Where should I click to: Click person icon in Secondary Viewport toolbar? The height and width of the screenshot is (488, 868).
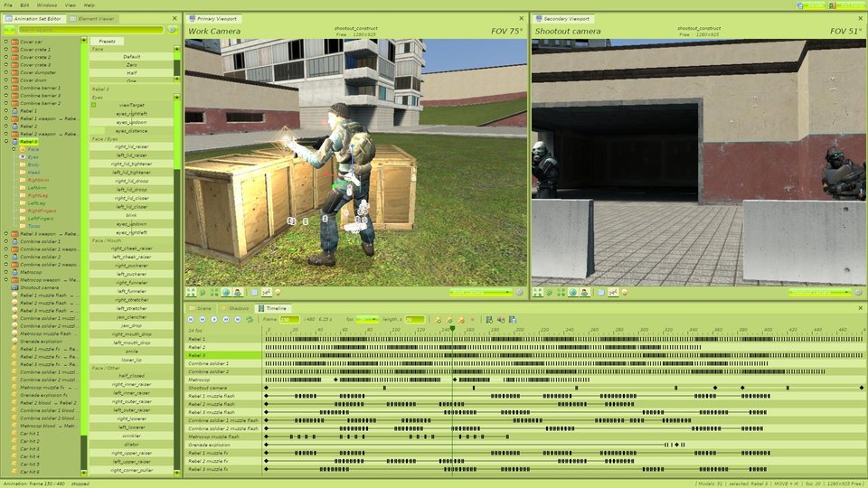click(x=584, y=292)
